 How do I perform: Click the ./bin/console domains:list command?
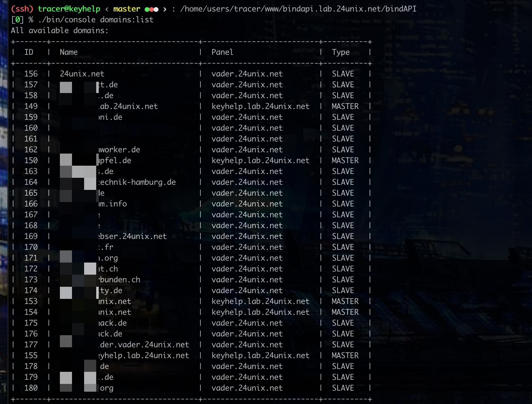[x=96, y=20]
